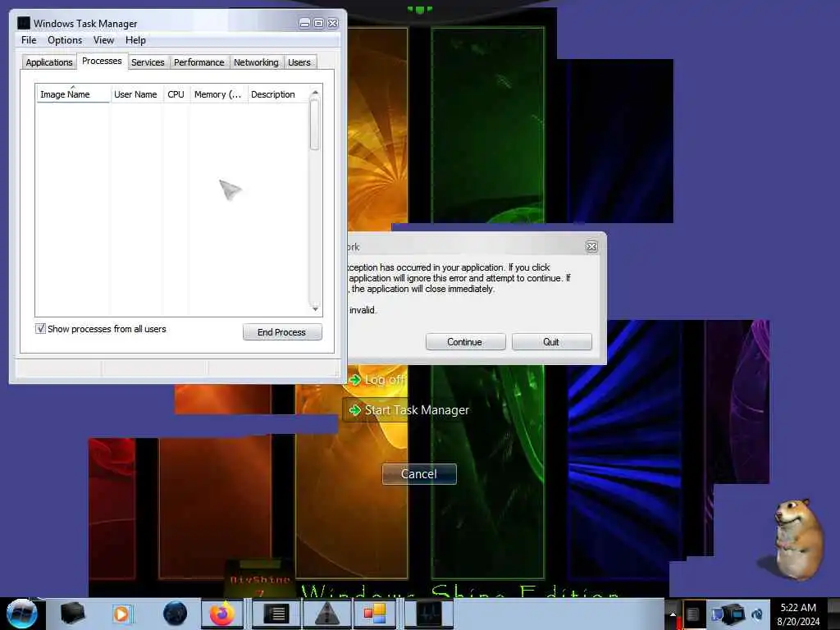Screen dimensions: 840x630
Task: Open the colored squares taskbar item
Action: [375, 614]
